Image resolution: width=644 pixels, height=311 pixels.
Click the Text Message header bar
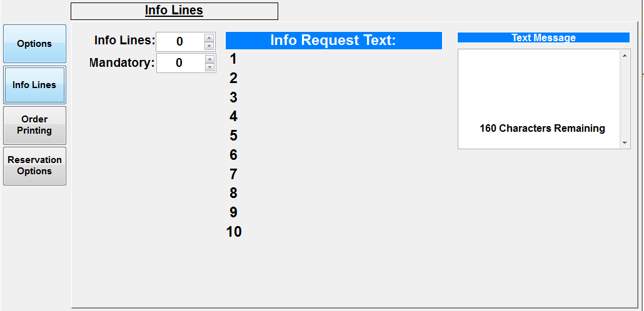click(x=543, y=37)
